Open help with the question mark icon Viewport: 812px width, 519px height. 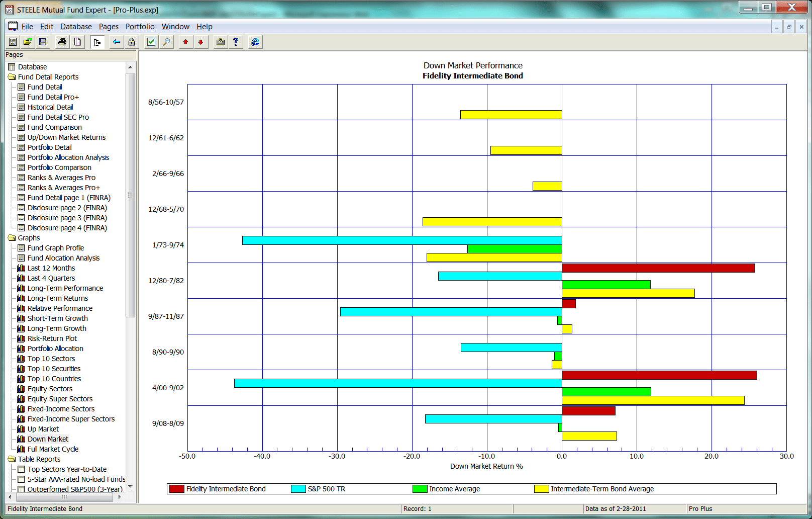pos(236,42)
